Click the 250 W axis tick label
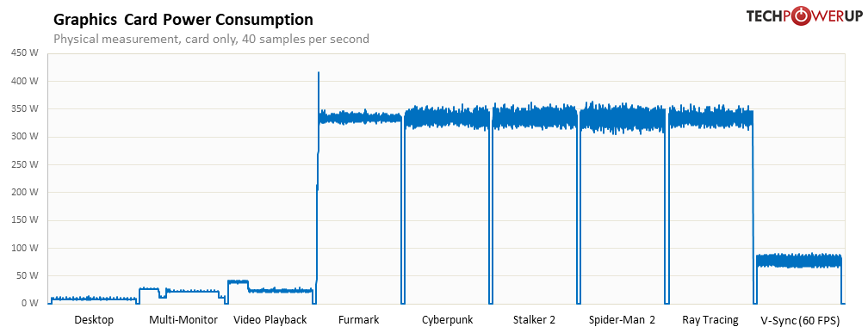 point(24,164)
